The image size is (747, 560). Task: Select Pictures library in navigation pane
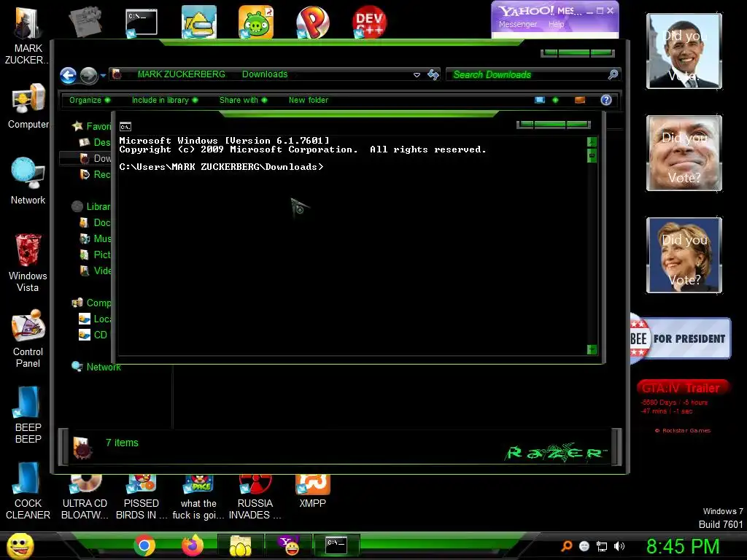[95, 254]
